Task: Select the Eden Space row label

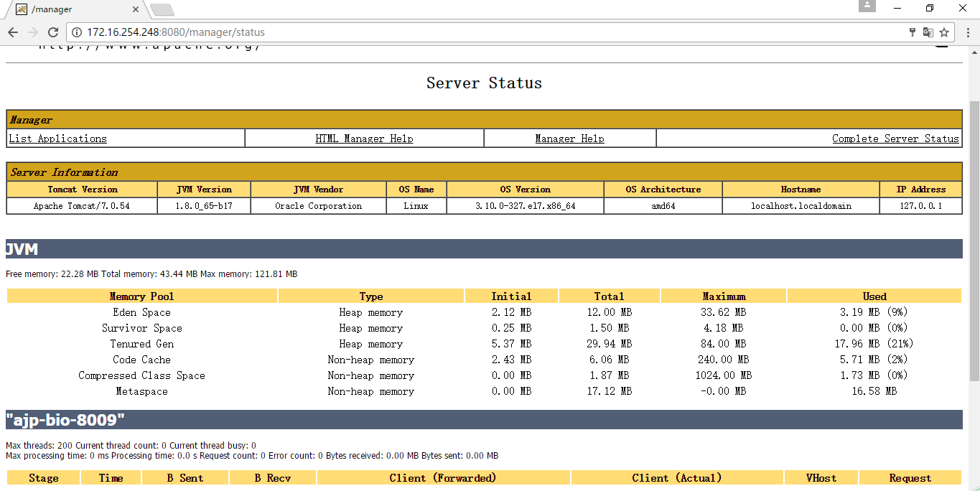Action: pos(142,312)
